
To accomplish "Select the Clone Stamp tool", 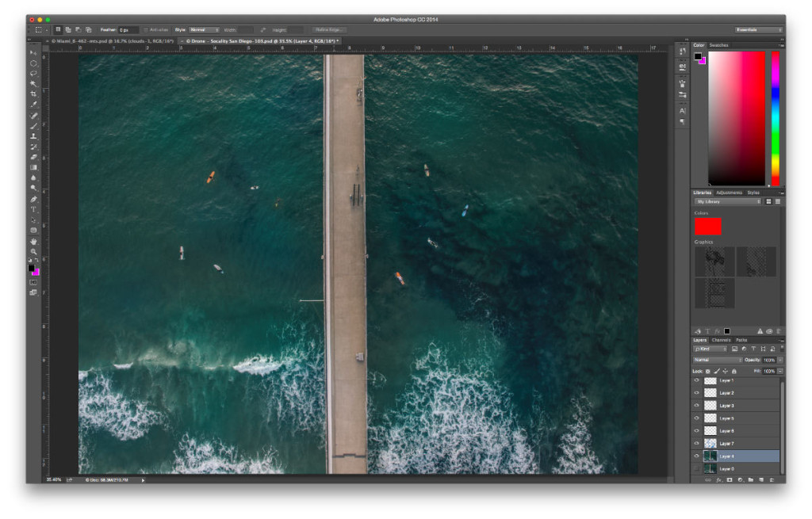I will [x=33, y=135].
